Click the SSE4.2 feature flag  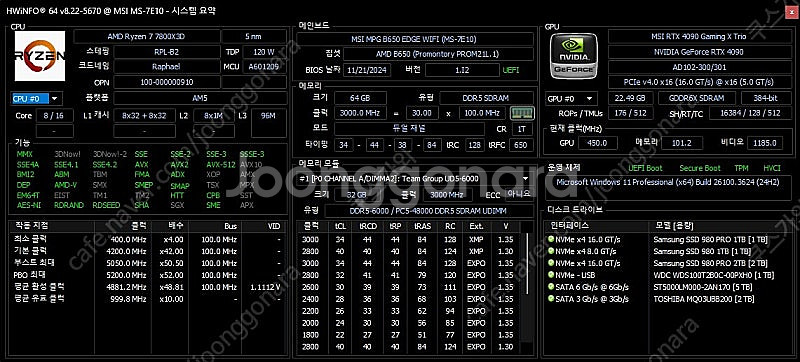coord(105,165)
